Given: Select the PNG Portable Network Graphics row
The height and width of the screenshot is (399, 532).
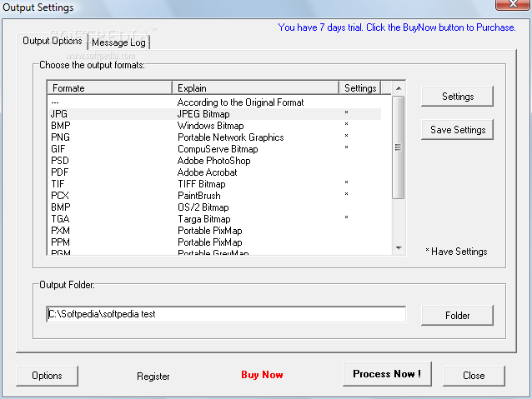Looking at the screenshot, I should pyautogui.click(x=215, y=137).
